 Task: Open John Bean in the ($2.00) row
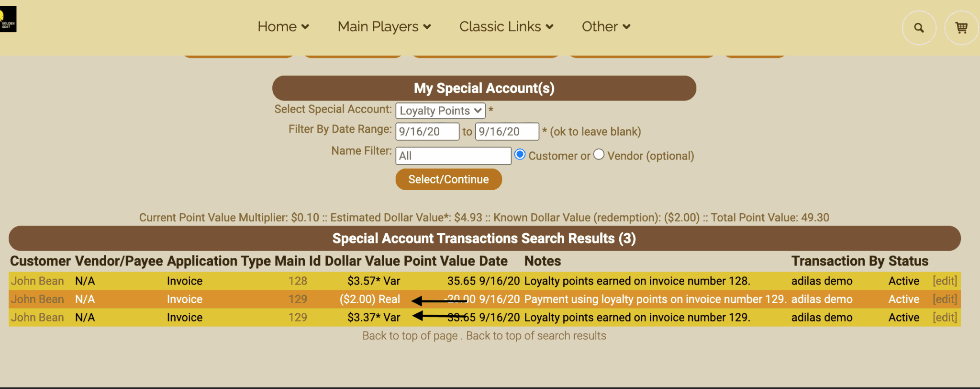pos(37,299)
